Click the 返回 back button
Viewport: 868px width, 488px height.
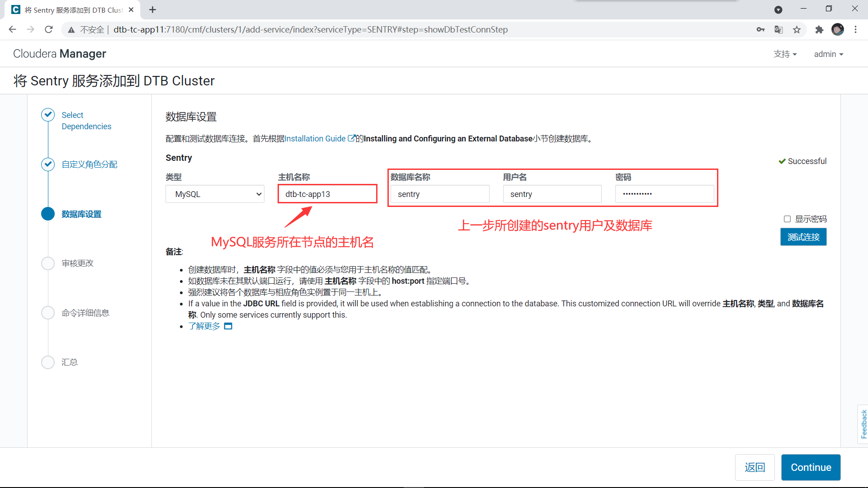point(755,467)
